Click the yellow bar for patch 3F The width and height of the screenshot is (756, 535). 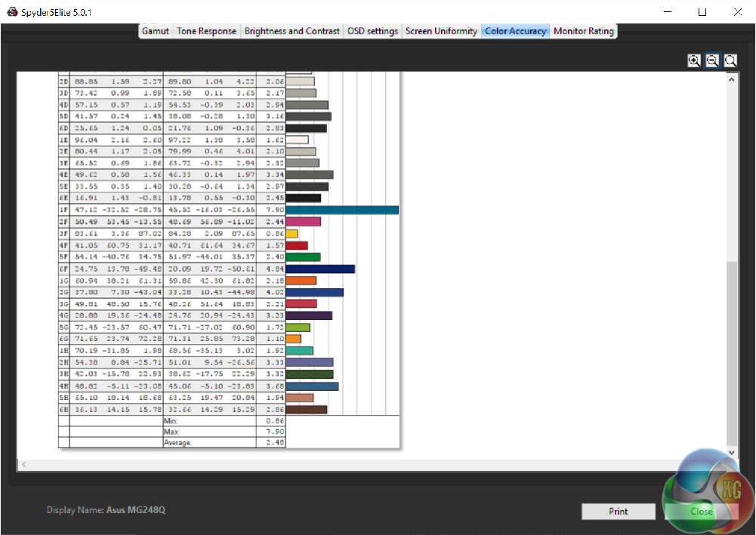click(292, 234)
